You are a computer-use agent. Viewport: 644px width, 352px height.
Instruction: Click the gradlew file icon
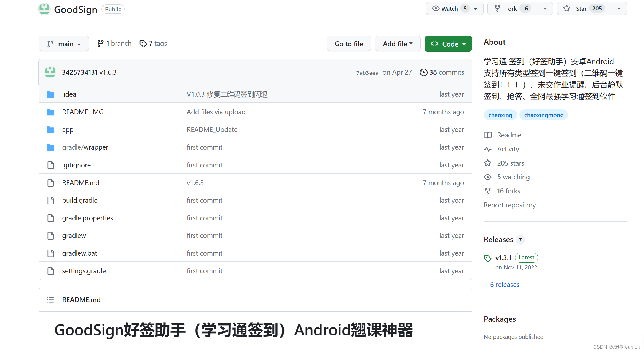pyautogui.click(x=51, y=235)
